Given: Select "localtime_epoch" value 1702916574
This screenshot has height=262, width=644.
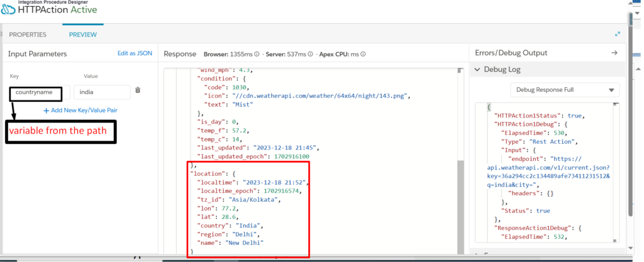Looking at the screenshot, I should 281,191.
